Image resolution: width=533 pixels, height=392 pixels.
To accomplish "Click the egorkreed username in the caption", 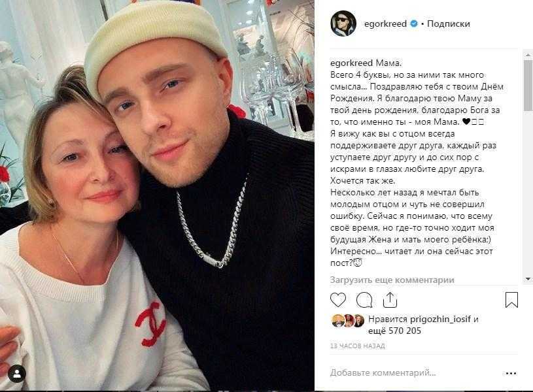I will (x=351, y=63).
